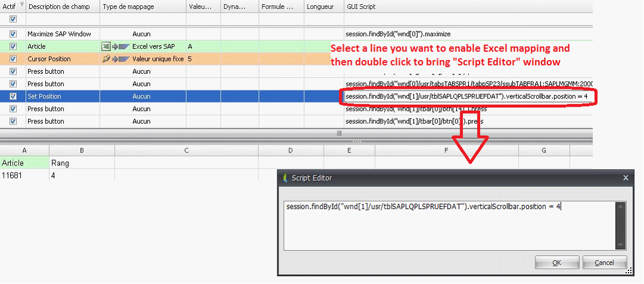This screenshot has height=284, width=644.
Task: Click the Script Editor title bar logo
Action: click(285, 177)
